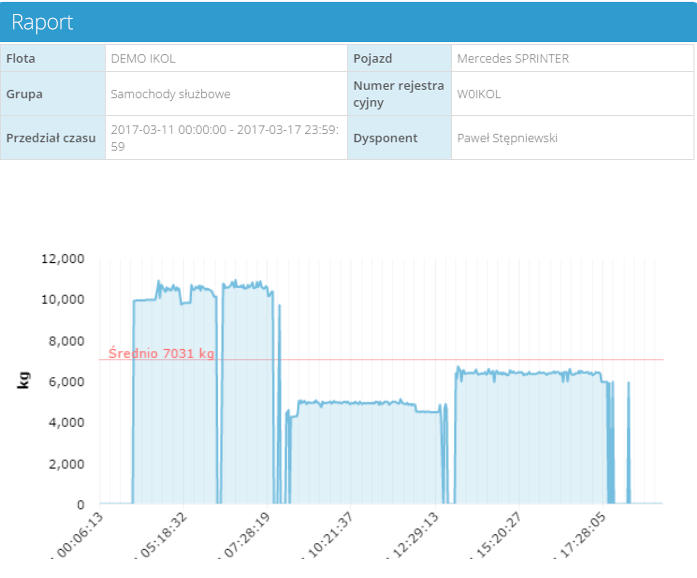Select the Numer rejestracyjny label
Image resolution: width=697 pixels, height=578 pixels.
[x=398, y=94]
